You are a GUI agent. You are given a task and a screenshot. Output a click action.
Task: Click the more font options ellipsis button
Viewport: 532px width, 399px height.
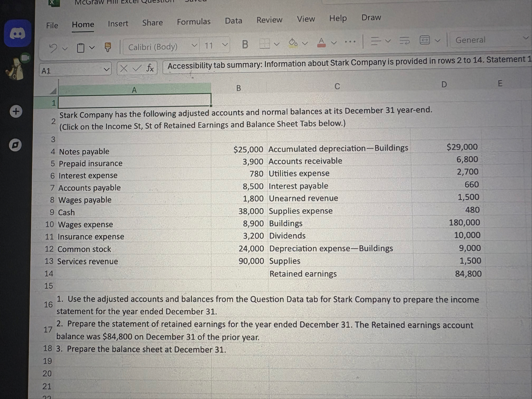[x=350, y=41]
